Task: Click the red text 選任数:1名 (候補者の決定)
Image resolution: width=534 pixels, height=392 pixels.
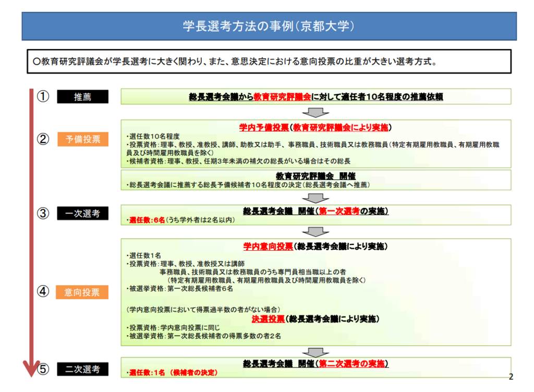Action: point(173,373)
